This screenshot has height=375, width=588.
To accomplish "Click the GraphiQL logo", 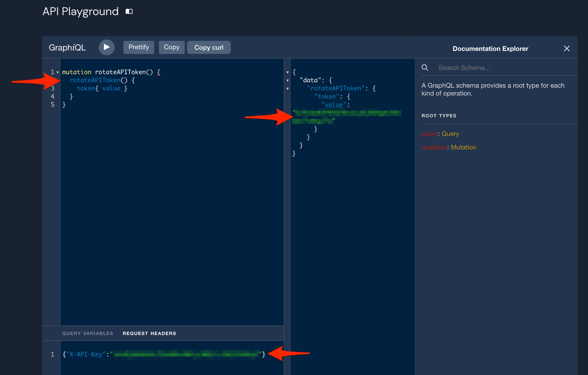I will click(67, 48).
